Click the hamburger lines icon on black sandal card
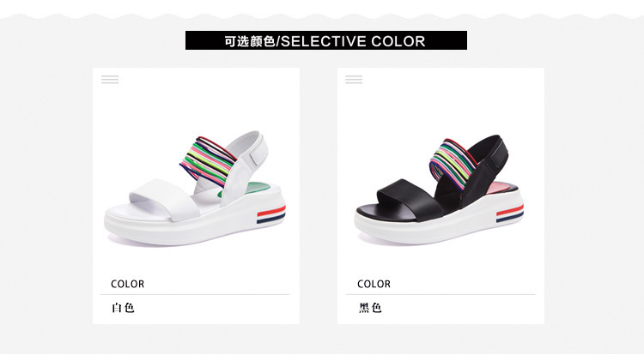Image resolution: width=644 pixels, height=361 pixels. point(354,80)
